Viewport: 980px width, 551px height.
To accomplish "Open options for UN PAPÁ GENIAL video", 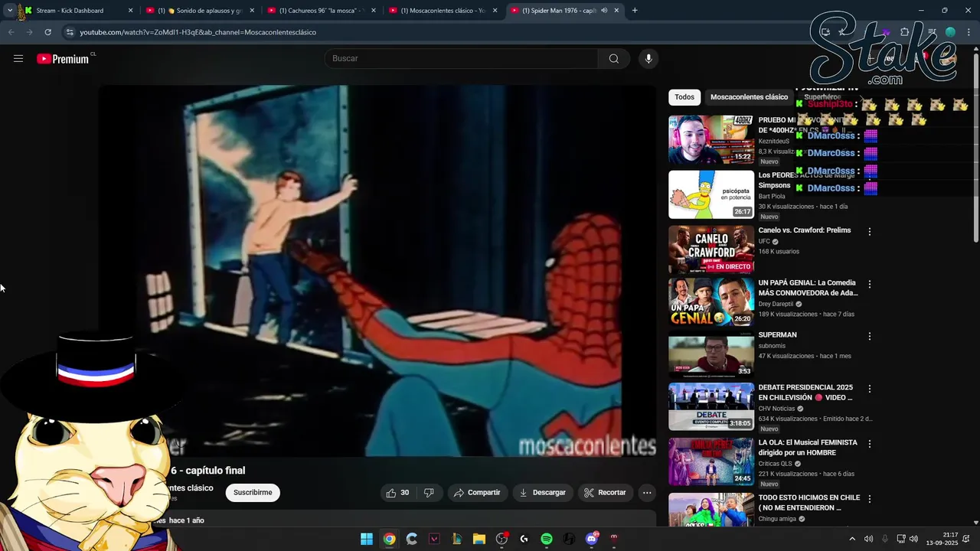I will point(869,285).
